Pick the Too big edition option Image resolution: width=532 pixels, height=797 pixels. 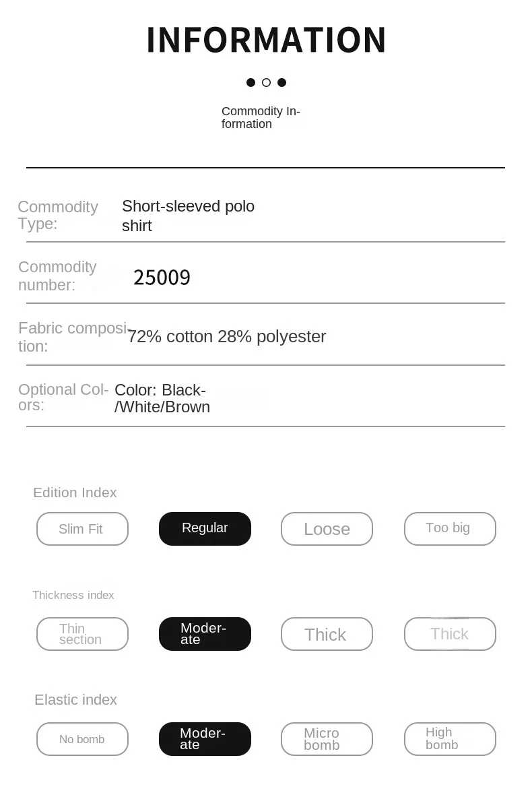pyautogui.click(x=449, y=529)
